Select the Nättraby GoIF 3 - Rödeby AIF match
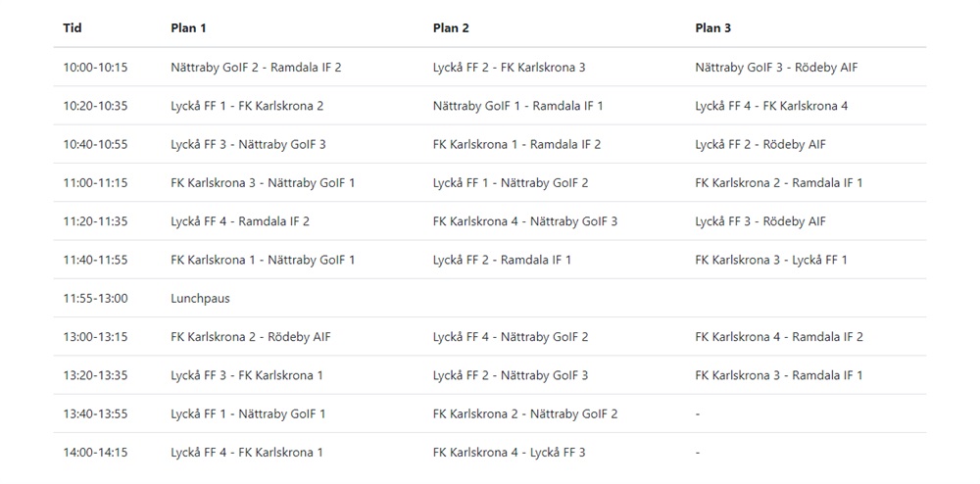The image size is (980, 484). (x=776, y=68)
